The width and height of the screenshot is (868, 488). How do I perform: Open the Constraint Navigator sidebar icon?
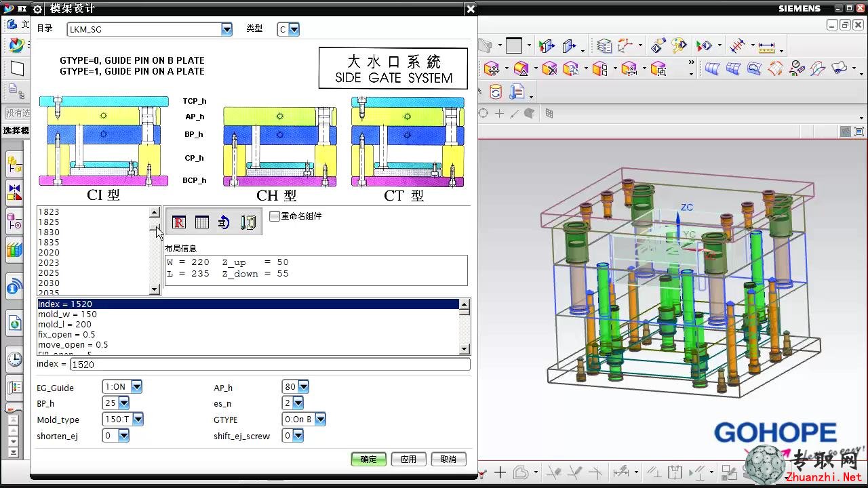[x=14, y=192]
